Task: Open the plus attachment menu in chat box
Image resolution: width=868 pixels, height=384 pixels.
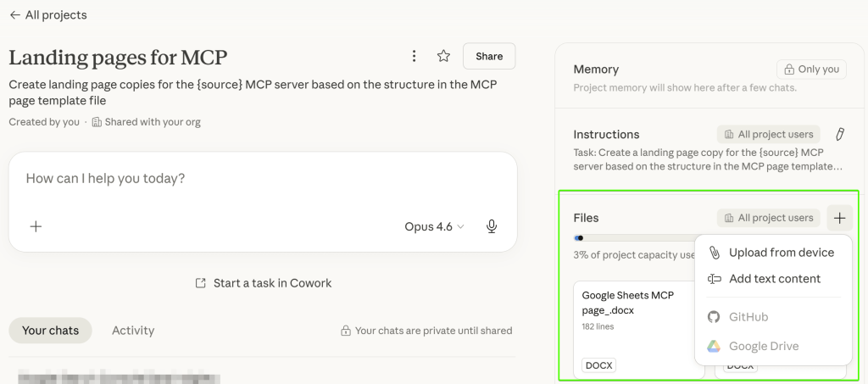Action: point(36,226)
